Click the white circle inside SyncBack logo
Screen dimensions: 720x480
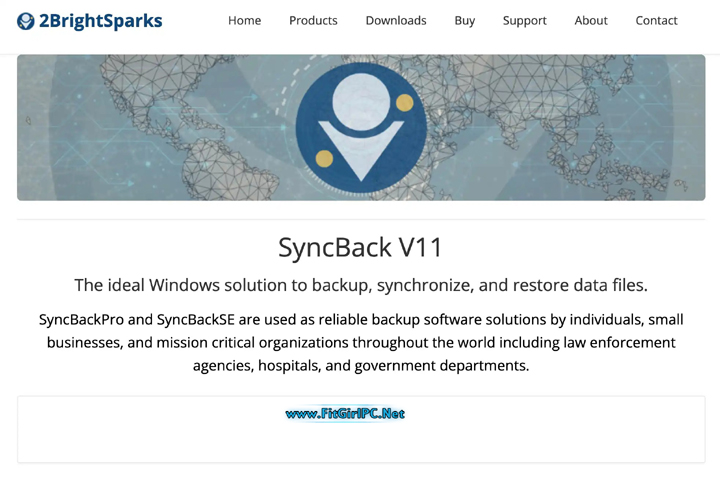coord(361,102)
